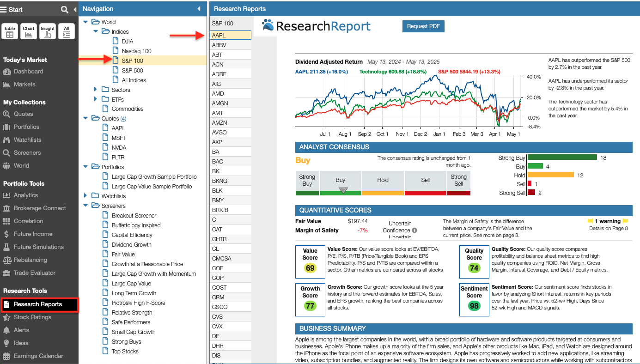Image resolution: width=640 pixels, height=364 pixels.
Task: Select AMZN in ticker list
Action: 231,122
